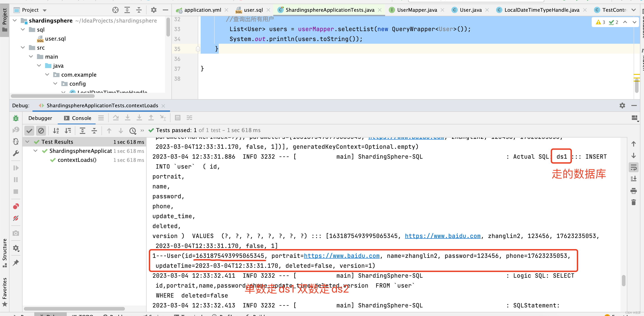Open Debug panel settings gear
Viewport: 644px width, 316px height.
coord(622,105)
